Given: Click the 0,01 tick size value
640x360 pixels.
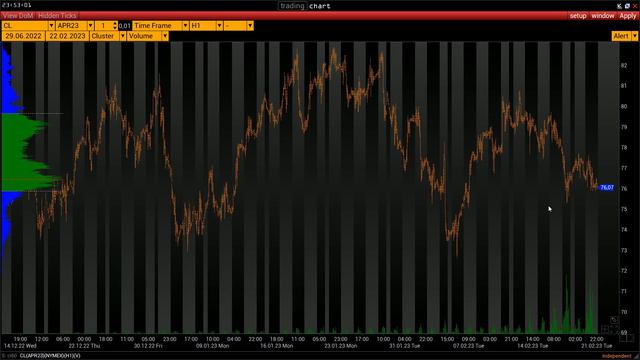Looking at the screenshot, I should 124,26.
